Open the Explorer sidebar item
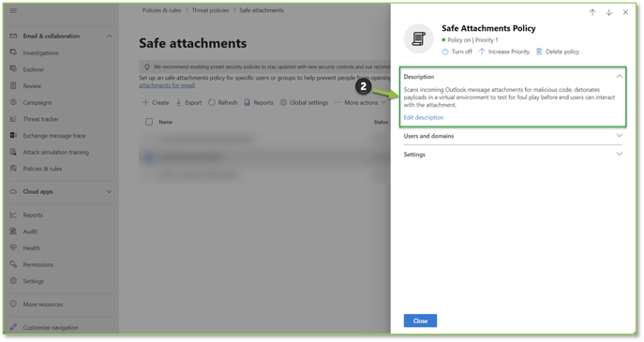This screenshot has width=644, height=342. 33,69
